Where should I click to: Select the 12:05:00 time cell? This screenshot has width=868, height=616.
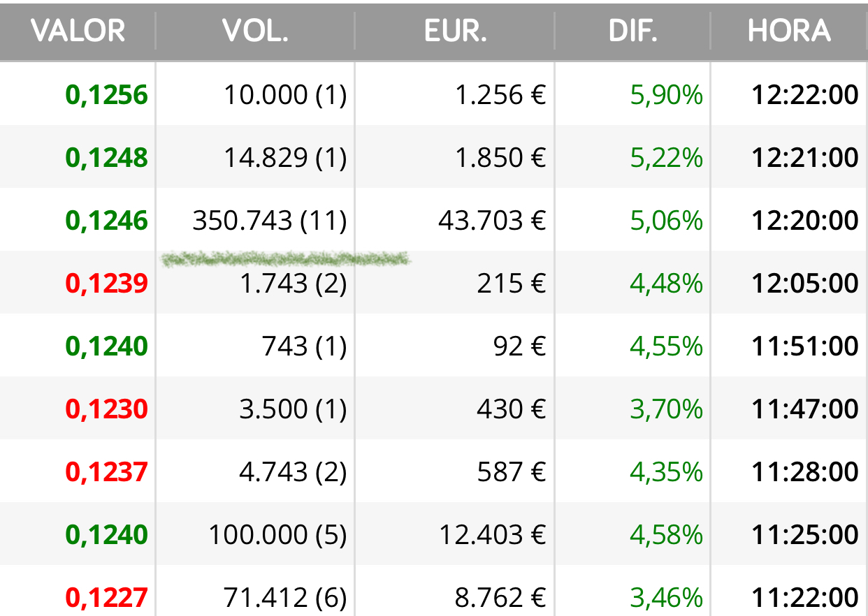[805, 284]
